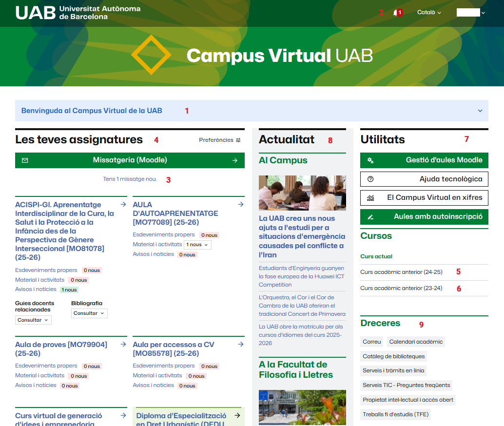Click the students studying news thumbnail

point(302,193)
